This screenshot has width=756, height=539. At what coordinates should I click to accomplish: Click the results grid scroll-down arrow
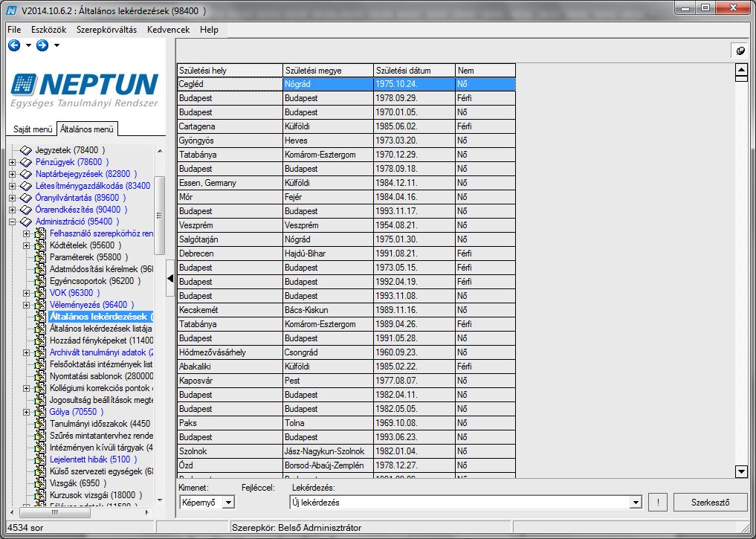pyautogui.click(x=741, y=471)
